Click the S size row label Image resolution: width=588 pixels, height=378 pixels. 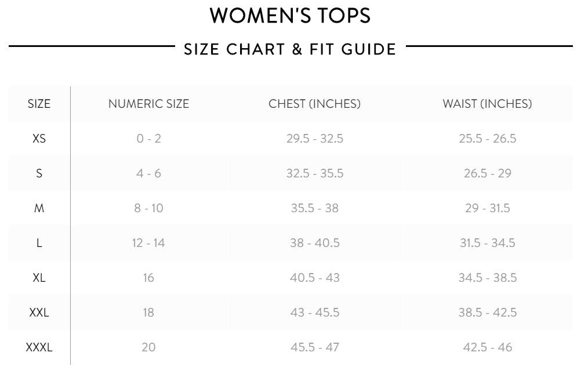[x=39, y=173]
